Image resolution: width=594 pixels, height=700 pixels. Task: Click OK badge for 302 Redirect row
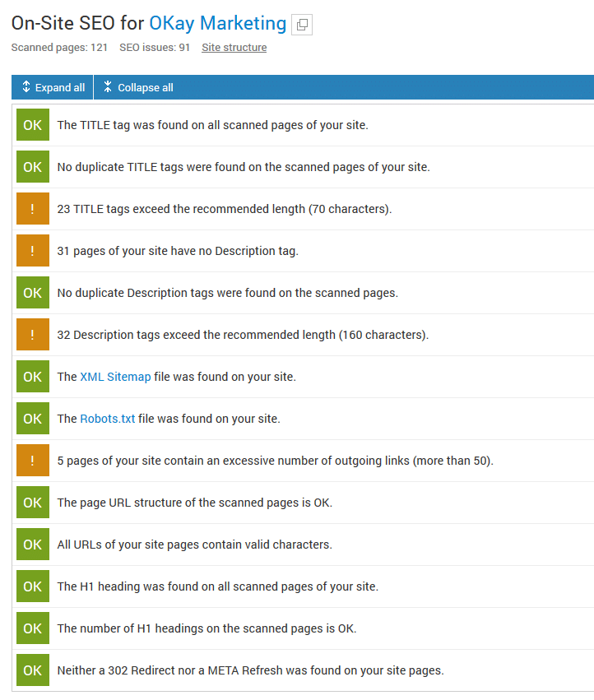pyautogui.click(x=33, y=670)
